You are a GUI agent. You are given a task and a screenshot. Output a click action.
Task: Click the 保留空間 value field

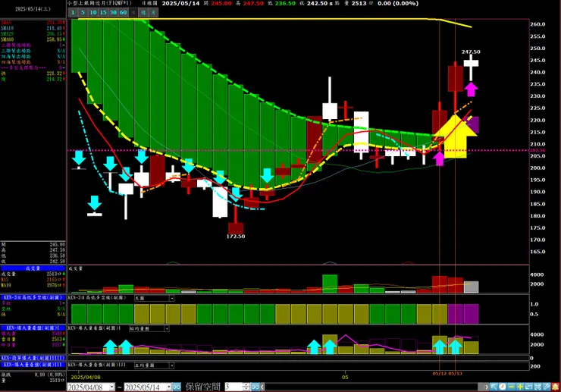[x=233, y=387]
